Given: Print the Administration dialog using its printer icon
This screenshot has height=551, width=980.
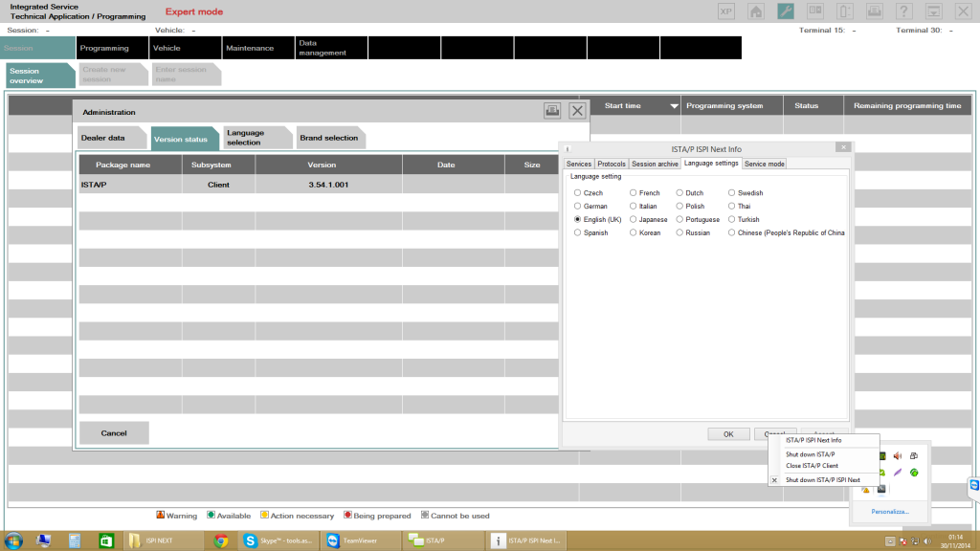Looking at the screenshot, I should click(x=552, y=111).
